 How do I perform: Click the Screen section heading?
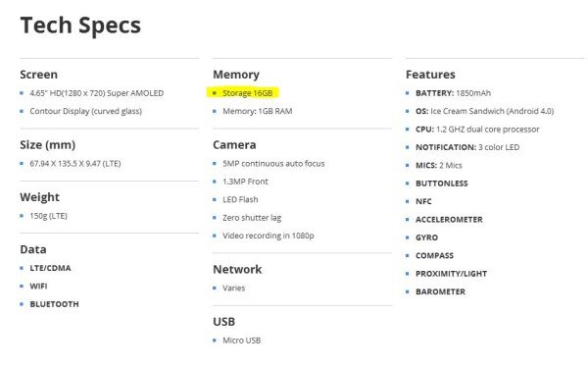pyautogui.click(x=38, y=75)
